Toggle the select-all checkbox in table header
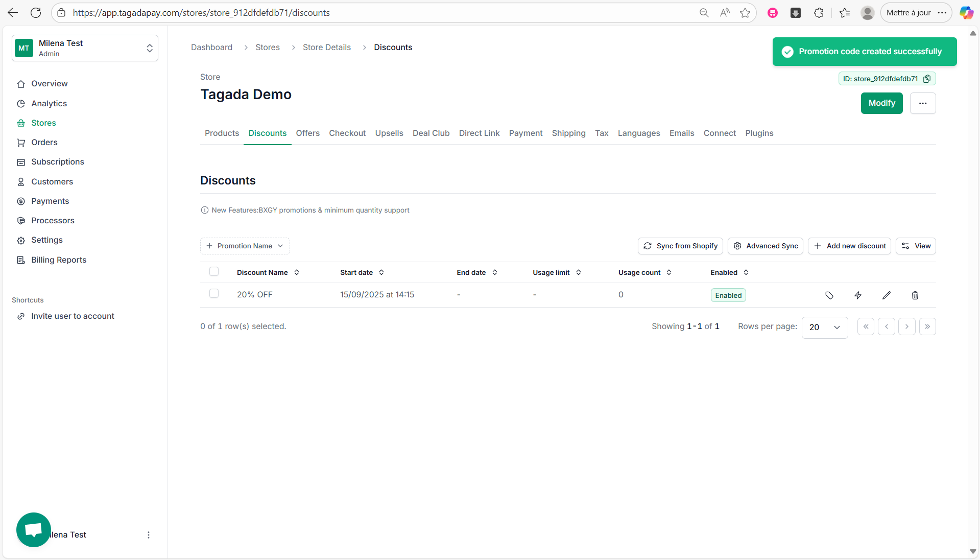Image resolution: width=980 pixels, height=560 pixels. [214, 272]
